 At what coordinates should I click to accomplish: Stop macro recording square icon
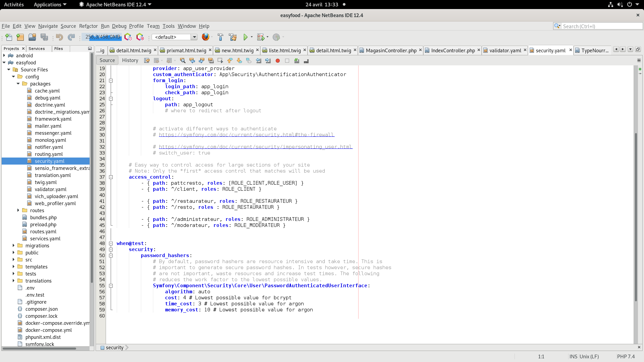coord(287,61)
